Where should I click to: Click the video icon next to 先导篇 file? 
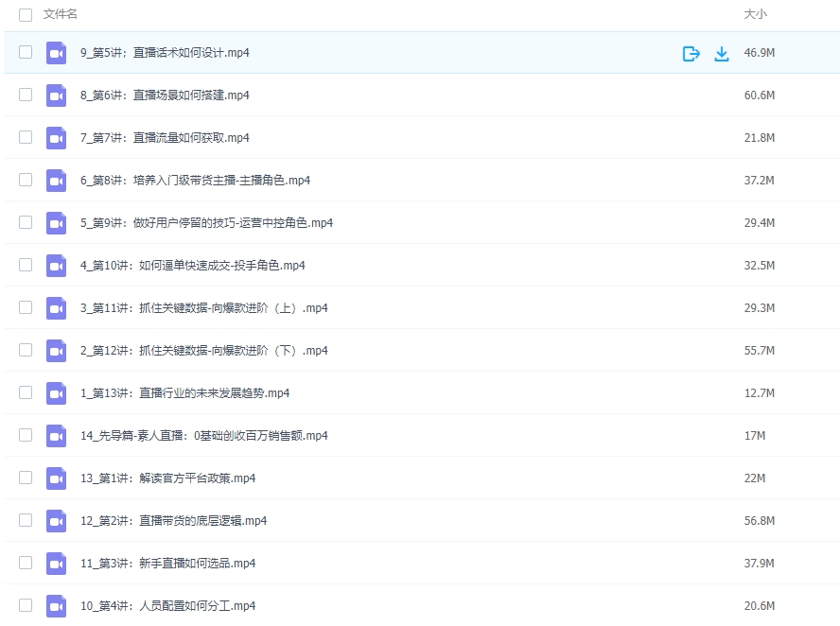click(56, 435)
